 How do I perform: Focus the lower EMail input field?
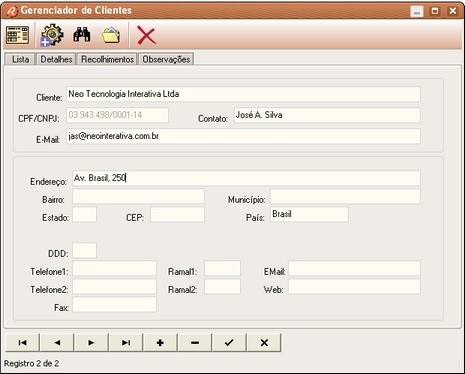pyautogui.click(x=354, y=268)
